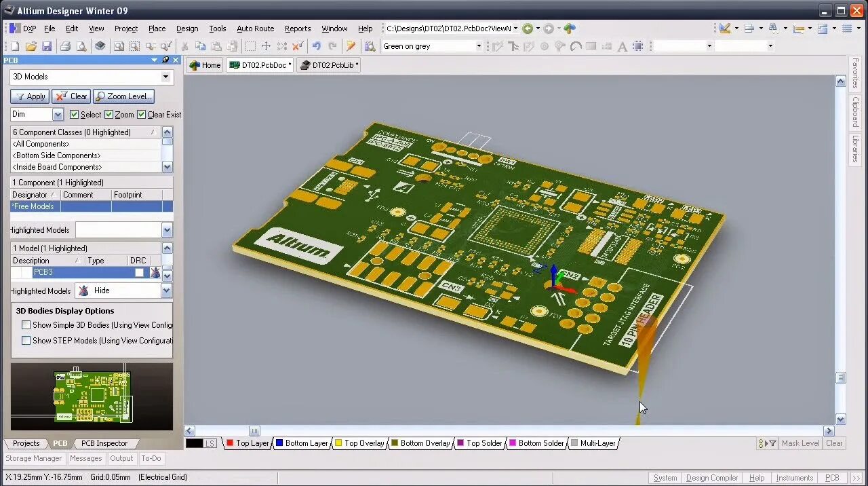Choose the select inside area tool
This screenshot has width=868, height=486.
point(250,46)
